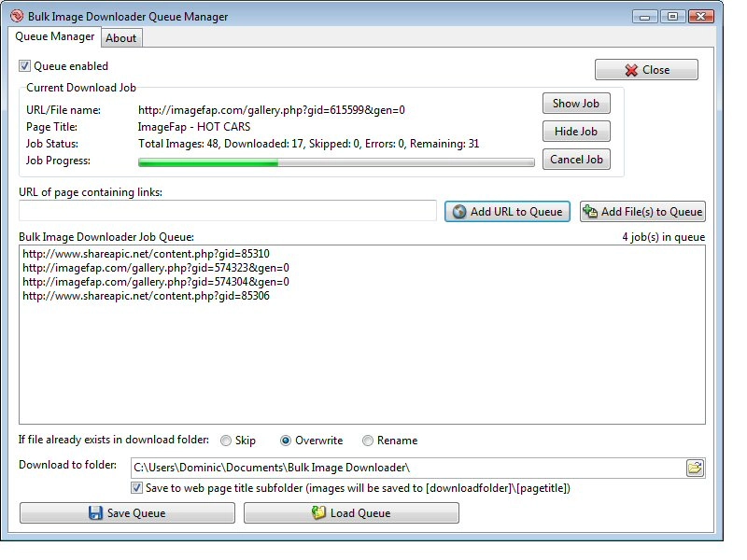
Task: Maximize the Queue Manager window
Action: 672,17
